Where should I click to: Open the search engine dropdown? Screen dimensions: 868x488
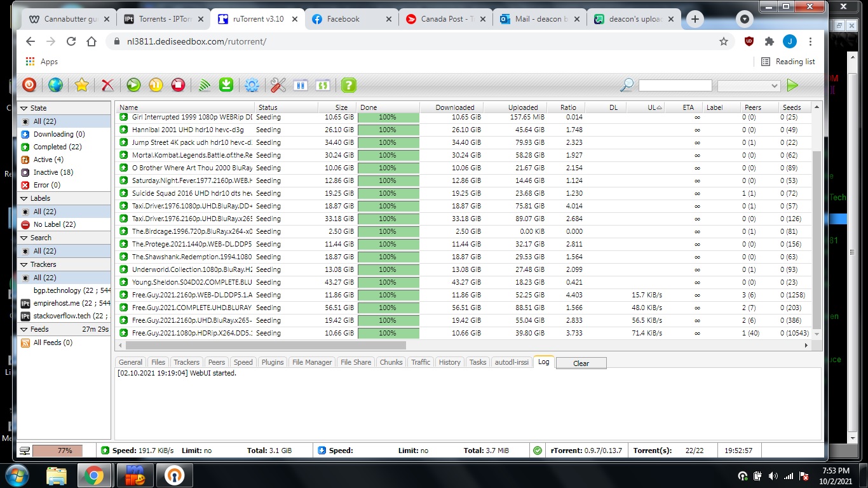point(749,85)
